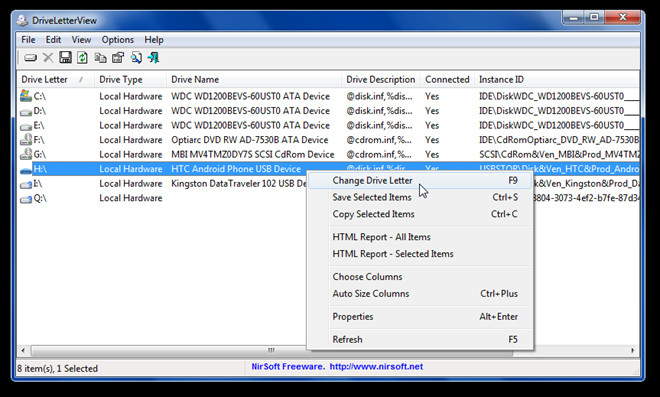660x397 pixels.
Task: Click the drive icon beside H:\
Action: [x=26, y=170]
